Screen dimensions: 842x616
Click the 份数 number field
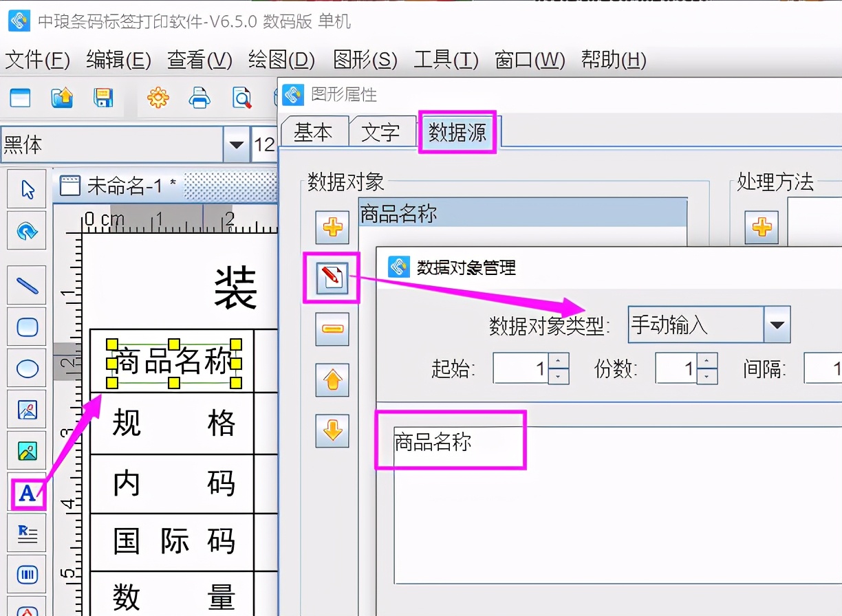coord(677,368)
